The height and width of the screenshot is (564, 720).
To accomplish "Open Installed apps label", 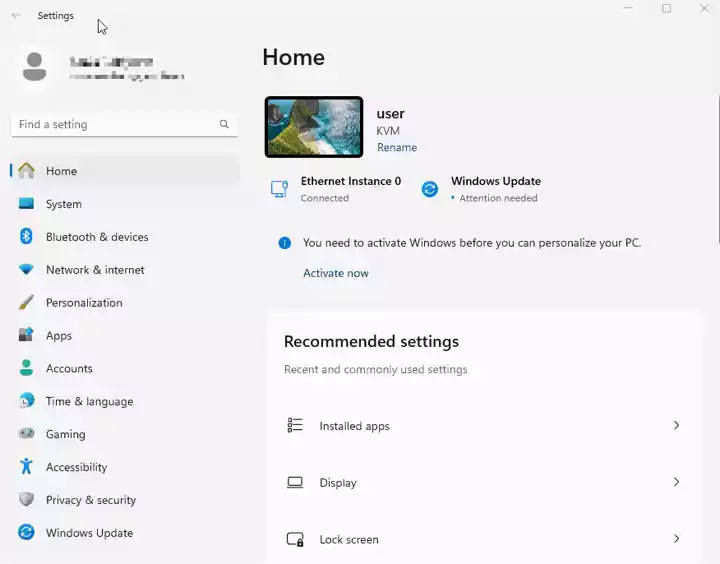I will (354, 426).
